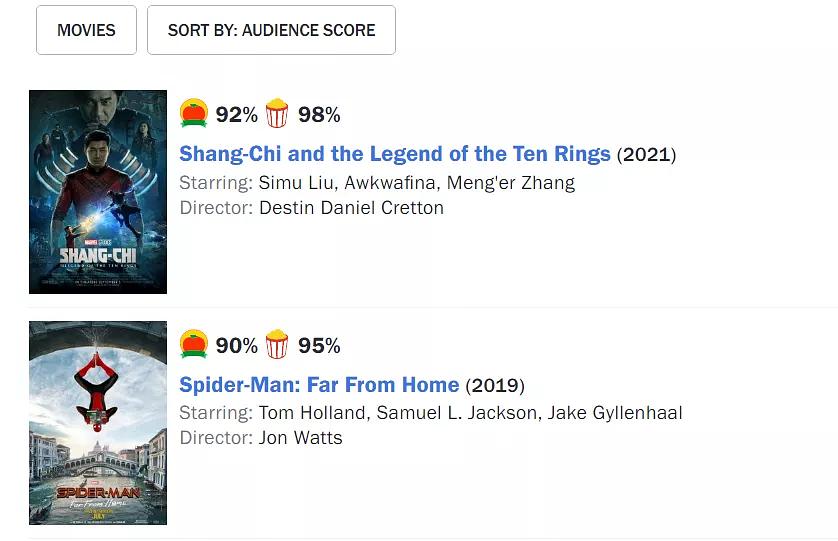The width and height of the screenshot is (838, 541).
Task: Open Shang-Chi and the Legend of the Ten Rings title
Action: pos(394,154)
